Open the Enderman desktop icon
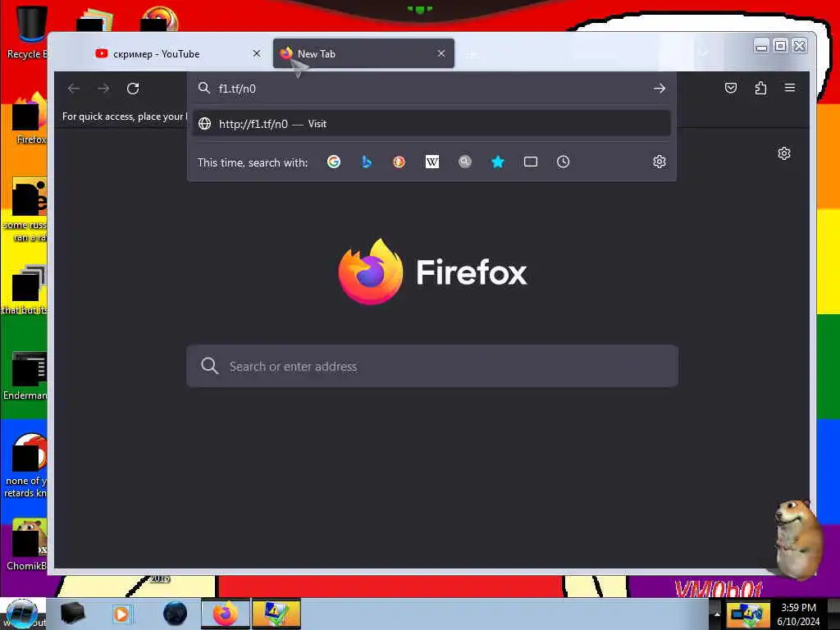 tap(25, 375)
